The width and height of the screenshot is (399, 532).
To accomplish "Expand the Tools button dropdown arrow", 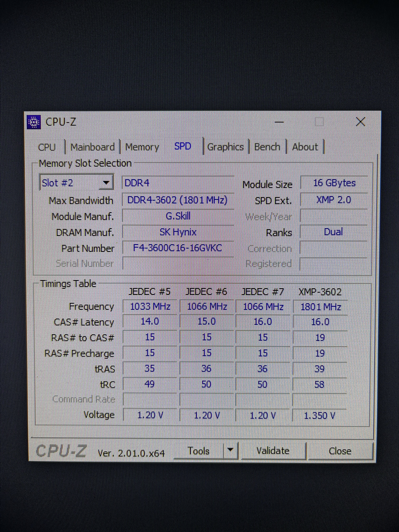I will coord(230,450).
